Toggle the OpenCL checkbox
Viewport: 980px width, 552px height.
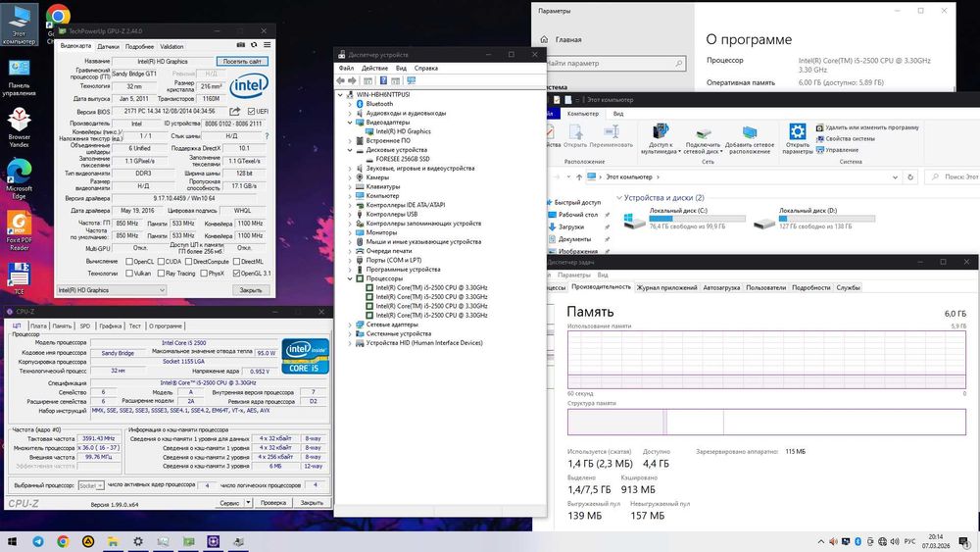point(129,262)
